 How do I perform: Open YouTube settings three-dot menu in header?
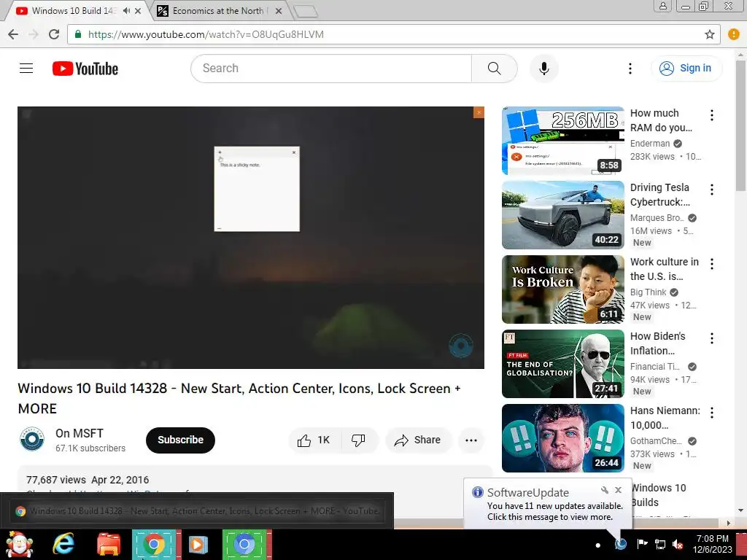[630, 69]
